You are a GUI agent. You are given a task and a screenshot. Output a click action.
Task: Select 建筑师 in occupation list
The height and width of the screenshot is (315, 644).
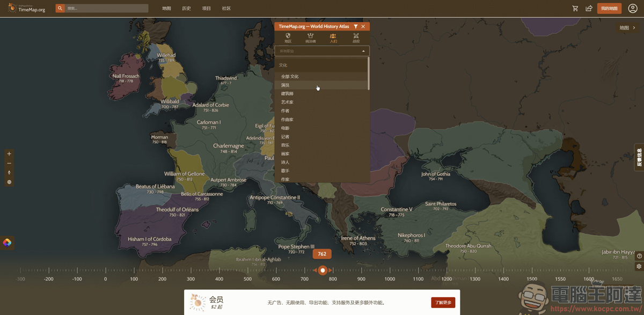[321, 93]
